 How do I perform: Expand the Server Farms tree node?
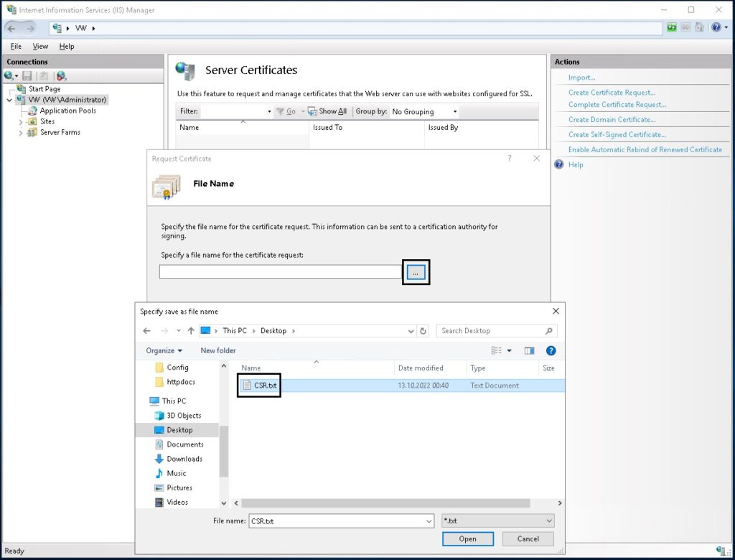click(x=21, y=133)
